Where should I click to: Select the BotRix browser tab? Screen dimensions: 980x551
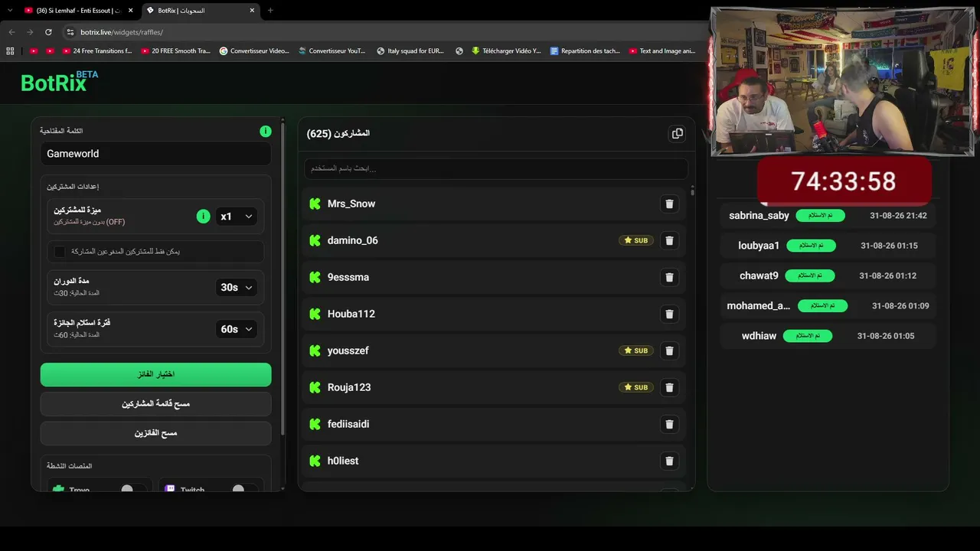pos(202,11)
